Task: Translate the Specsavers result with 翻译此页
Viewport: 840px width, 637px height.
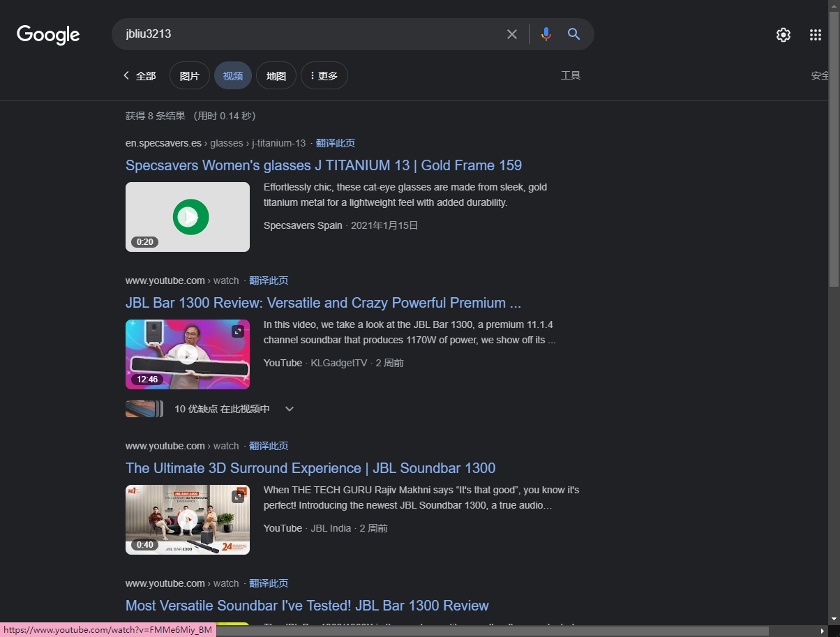Action: click(336, 143)
